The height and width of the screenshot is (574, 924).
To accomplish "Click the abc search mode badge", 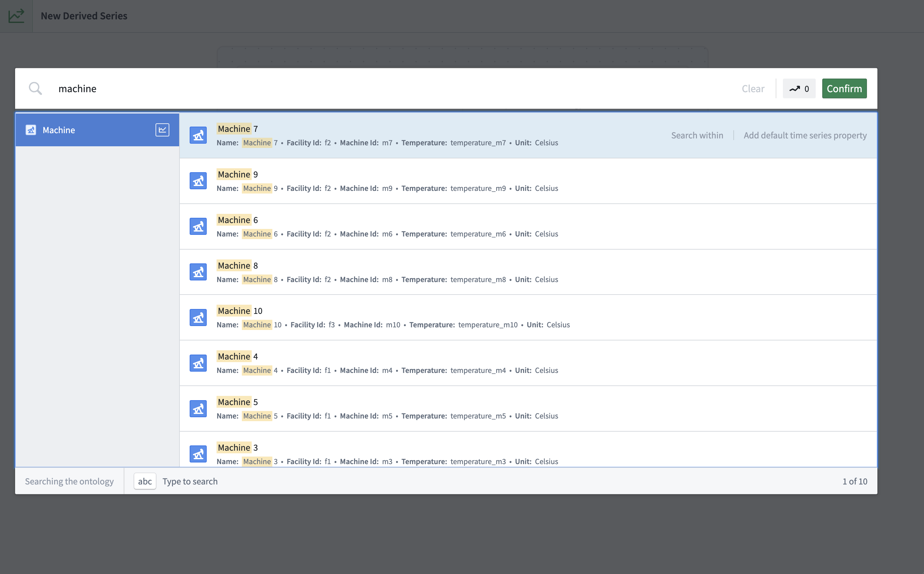I will [145, 482].
